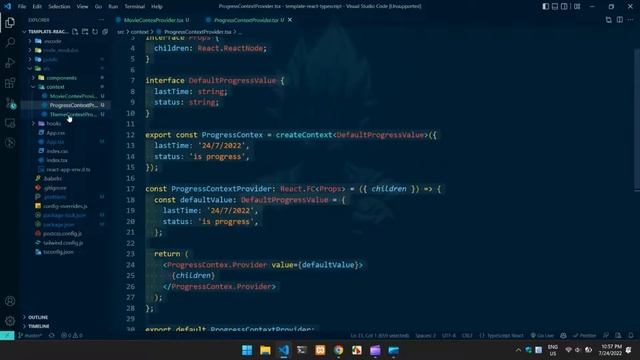640x360 pixels.
Task: Open the Manage gear icon
Action: point(10,321)
